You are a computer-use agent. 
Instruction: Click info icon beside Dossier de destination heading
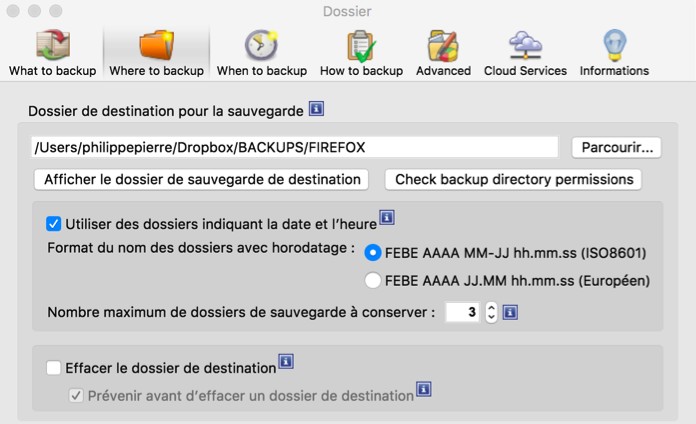point(316,108)
